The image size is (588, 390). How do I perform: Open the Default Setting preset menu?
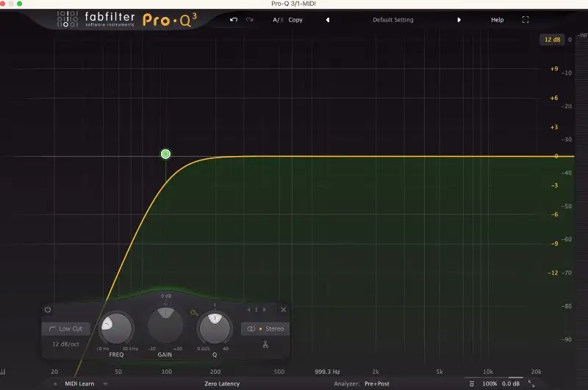coord(392,20)
